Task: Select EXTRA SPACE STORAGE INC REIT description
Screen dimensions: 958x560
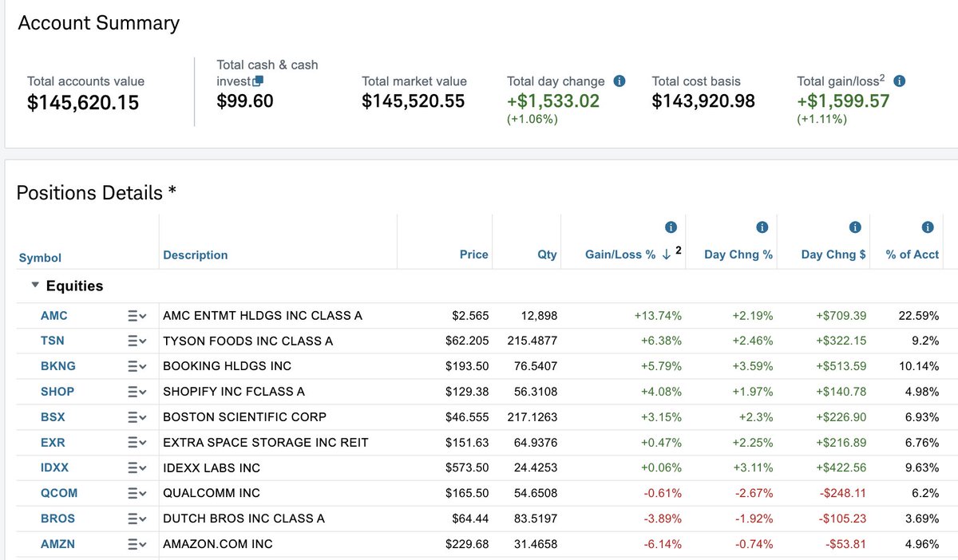Action: click(266, 443)
